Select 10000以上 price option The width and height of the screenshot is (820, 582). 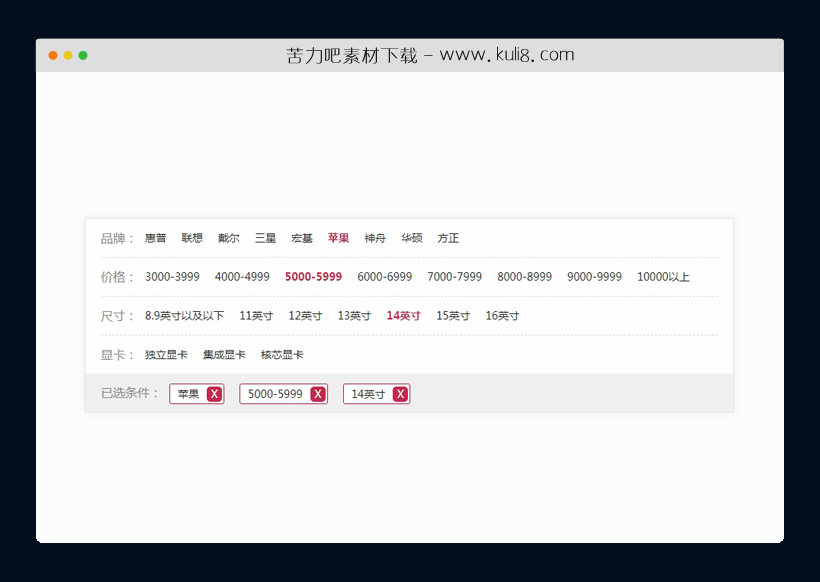point(664,277)
